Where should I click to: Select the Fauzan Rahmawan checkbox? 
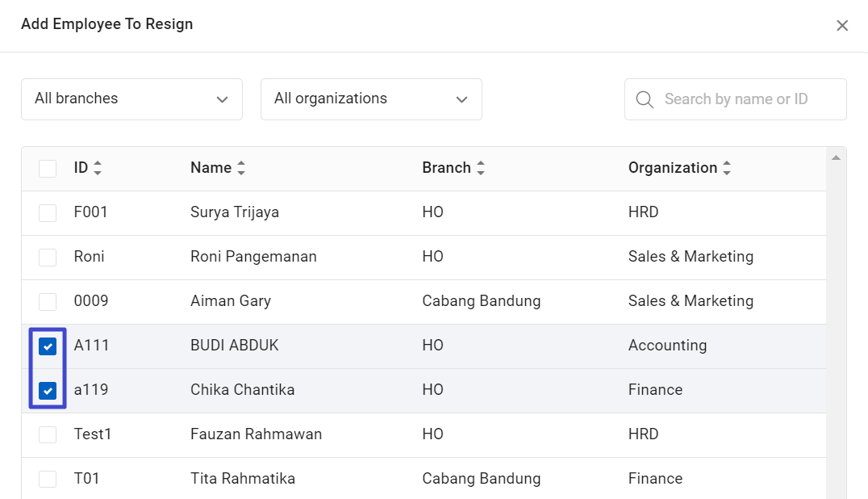click(x=48, y=435)
